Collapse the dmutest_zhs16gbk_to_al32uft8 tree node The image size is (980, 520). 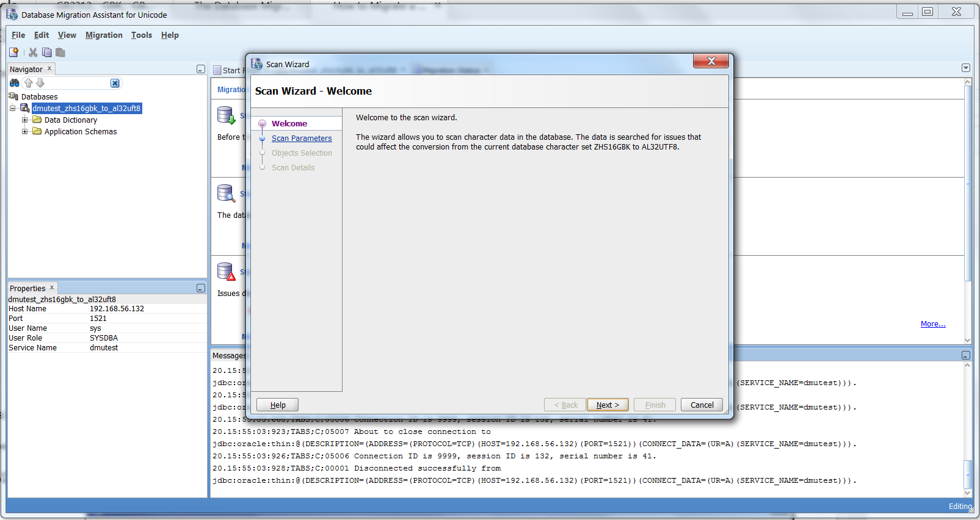13,108
